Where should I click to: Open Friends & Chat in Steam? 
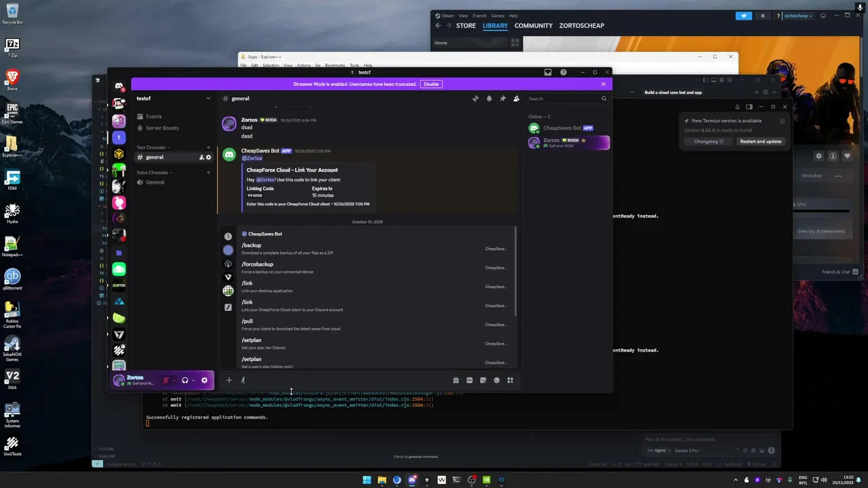840,272
